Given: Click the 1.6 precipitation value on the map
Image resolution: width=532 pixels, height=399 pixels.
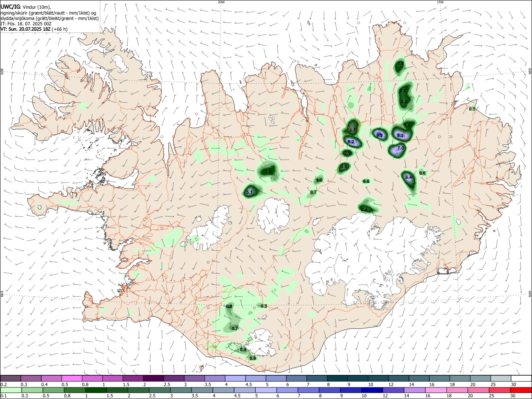Looking at the screenshot, I should pos(268,172).
